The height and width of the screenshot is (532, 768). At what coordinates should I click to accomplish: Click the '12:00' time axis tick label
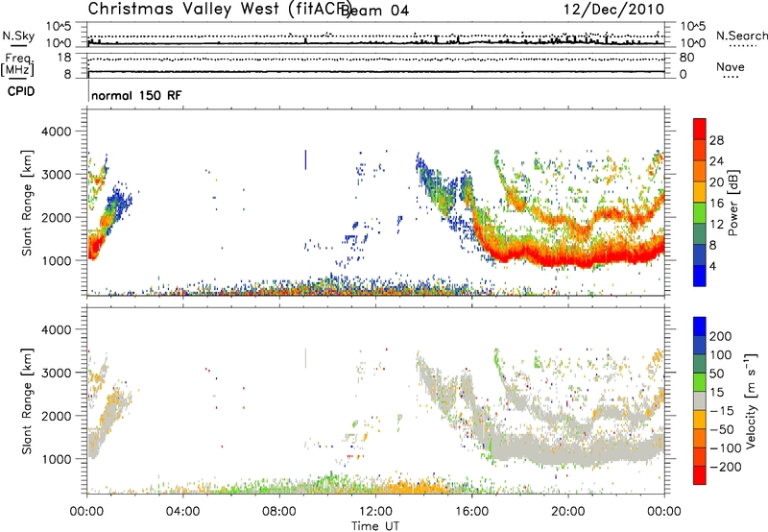point(375,512)
